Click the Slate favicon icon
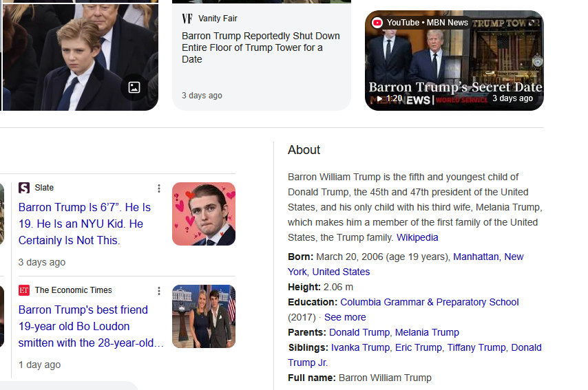This screenshot has height=390, width=588. [x=24, y=188]
